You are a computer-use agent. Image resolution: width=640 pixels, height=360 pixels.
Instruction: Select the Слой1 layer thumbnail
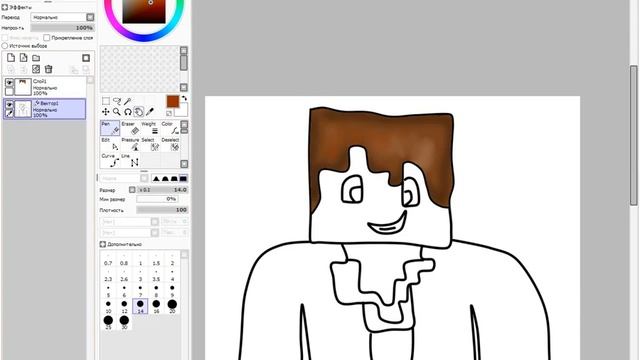(23, 87)
